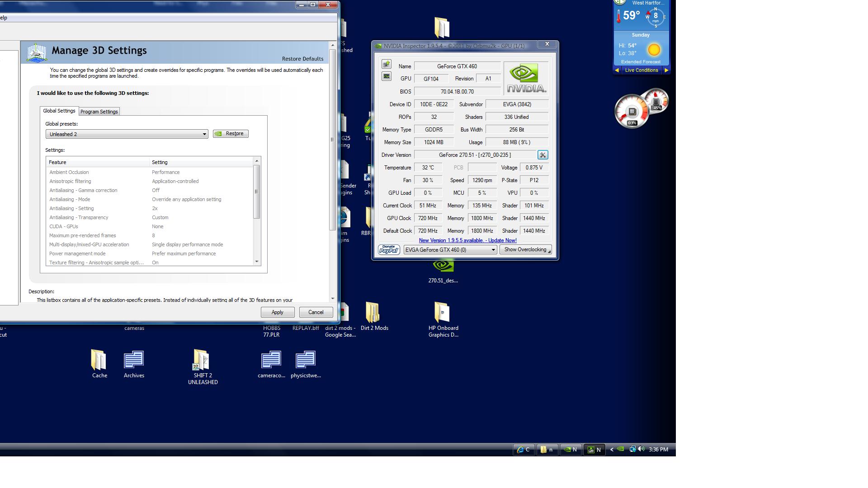The image size is (868, 488).
Task: Click the CPU usage gauge gadget
Action: [x=632, y=111]
